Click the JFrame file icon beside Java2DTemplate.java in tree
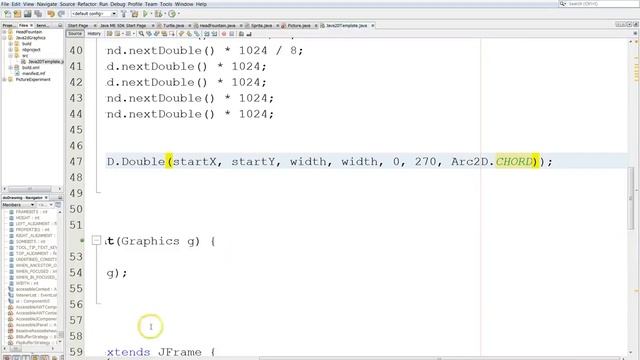 tap(23, 62)
